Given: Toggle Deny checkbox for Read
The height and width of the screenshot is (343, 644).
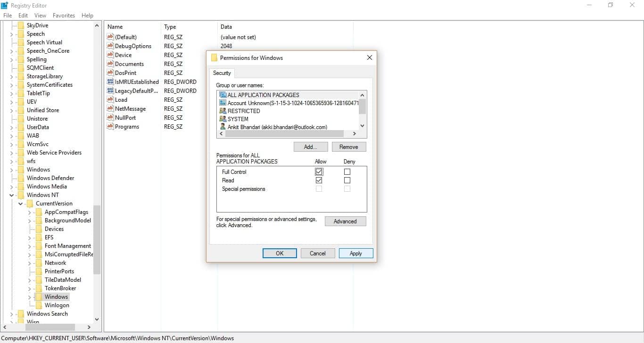Looking at the screenshot, I should pyautogui.click(x=347, y=180).
